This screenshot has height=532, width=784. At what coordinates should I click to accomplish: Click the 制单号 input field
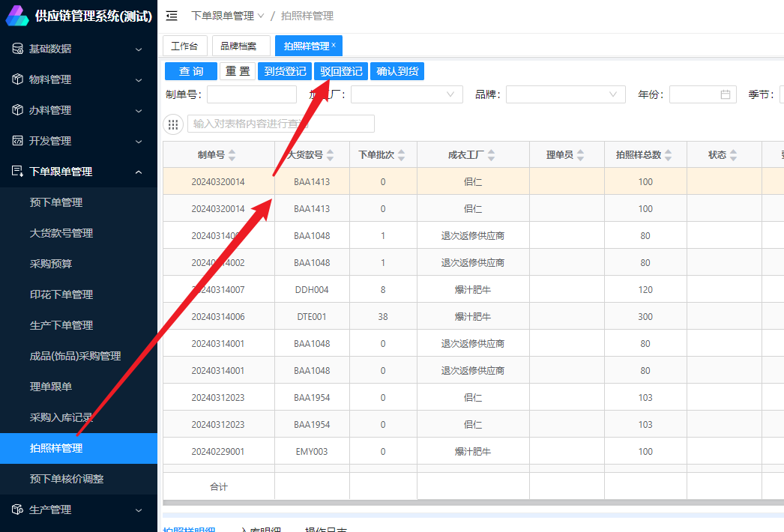coord(252,94)
